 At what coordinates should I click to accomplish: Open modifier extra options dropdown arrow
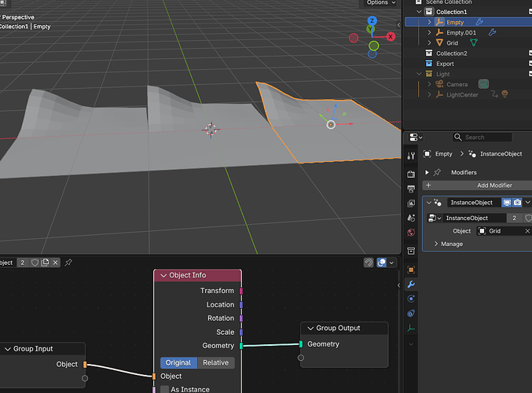pos(527,203)
